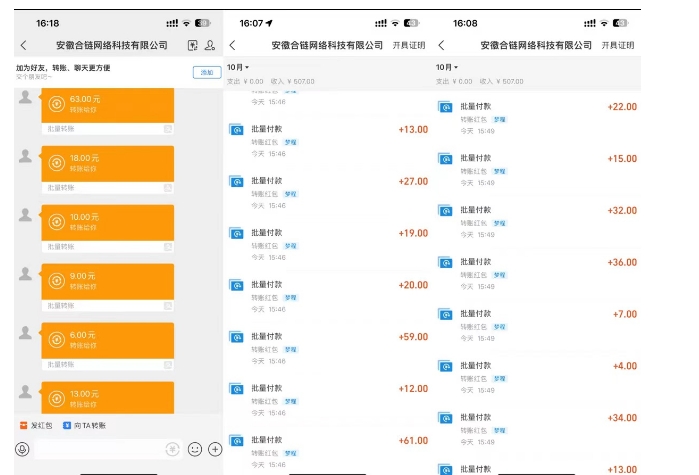Tap the batch payment icon of +59.00 entry
The width and height of the screenshot is (699, 475).
pos(236,337)
